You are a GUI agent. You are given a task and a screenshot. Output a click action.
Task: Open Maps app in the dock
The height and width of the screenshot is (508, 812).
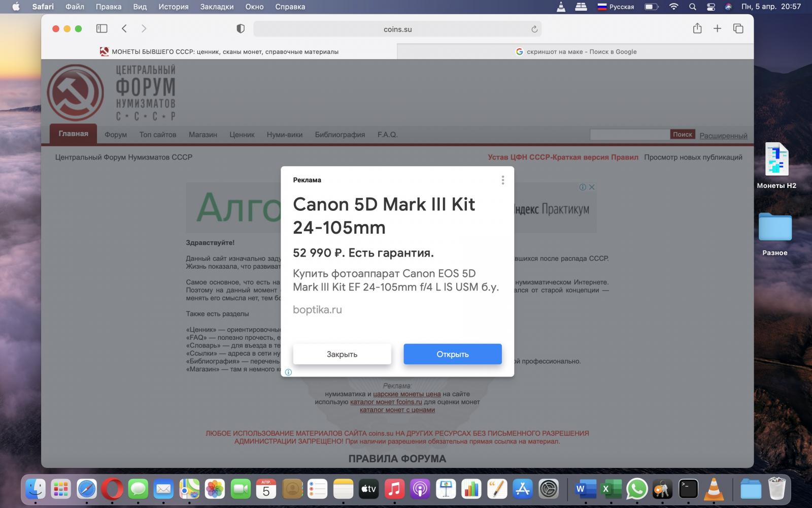tap(189, 489)
